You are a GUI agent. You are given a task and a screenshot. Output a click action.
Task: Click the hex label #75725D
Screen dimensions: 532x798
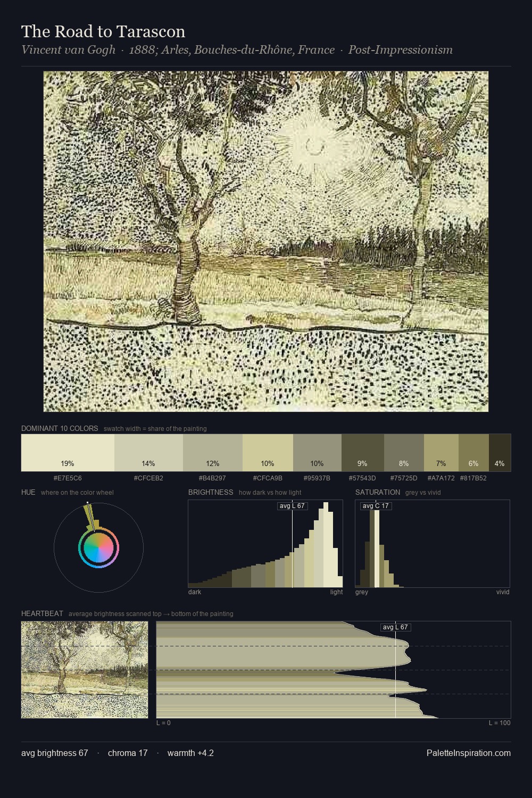404,478
